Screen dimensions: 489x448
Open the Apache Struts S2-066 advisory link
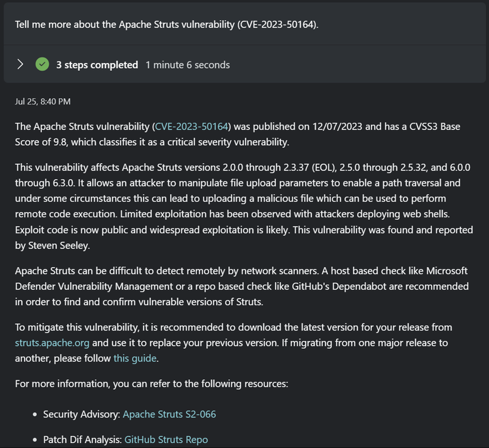point(169,414)
